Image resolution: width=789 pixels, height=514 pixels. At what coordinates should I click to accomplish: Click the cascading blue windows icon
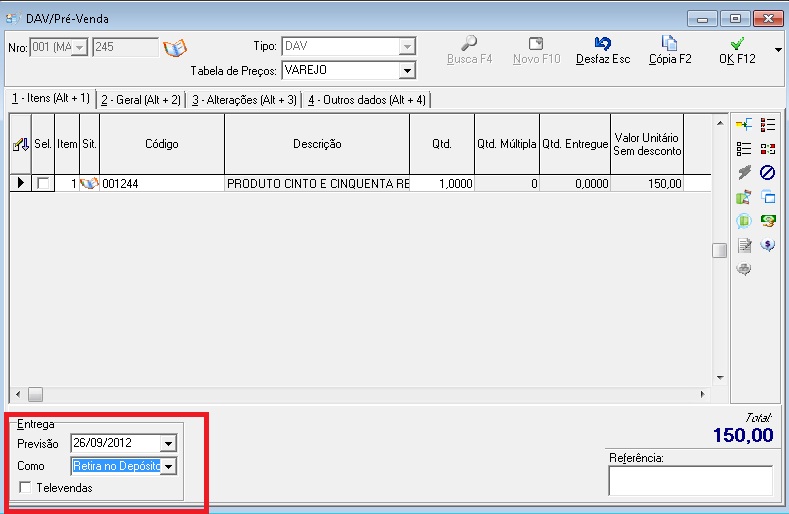point(768,197)
